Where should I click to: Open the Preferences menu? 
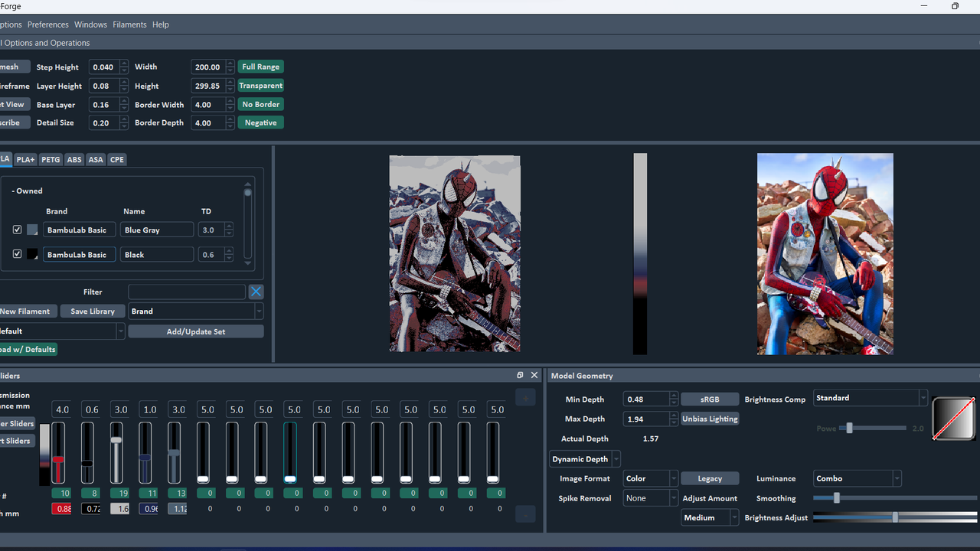(x=48, y=24)
